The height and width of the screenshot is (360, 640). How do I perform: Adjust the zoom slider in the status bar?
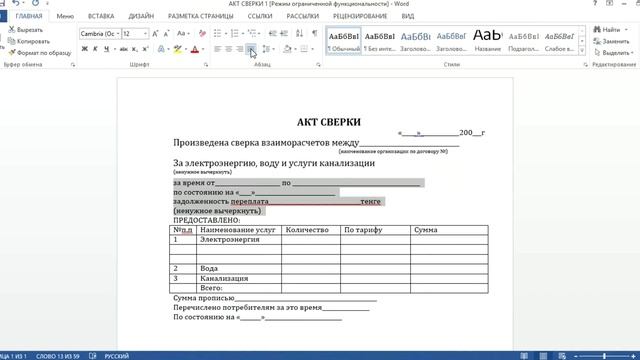[x=604, y=356]
